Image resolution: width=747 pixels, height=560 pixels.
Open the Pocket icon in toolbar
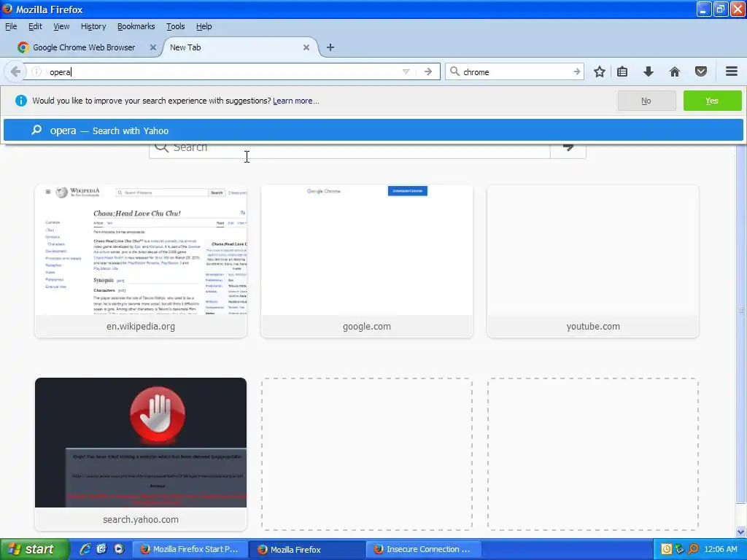pos(701,72)
